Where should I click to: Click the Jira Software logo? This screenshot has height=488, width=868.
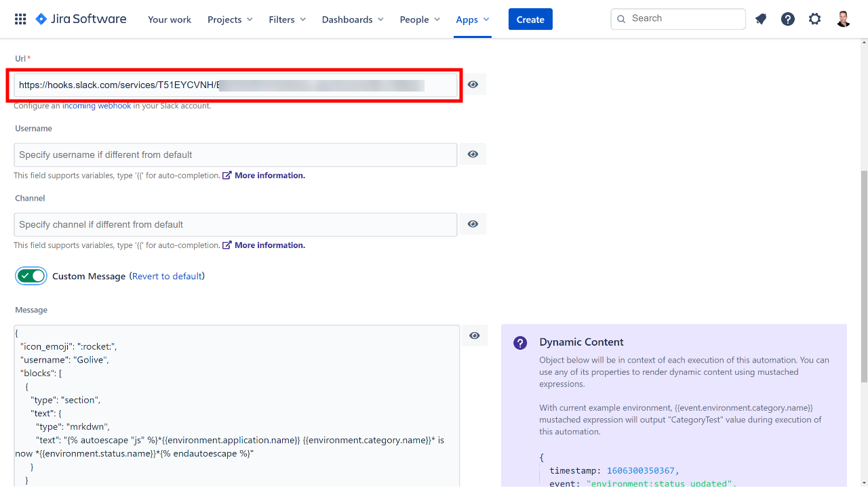pos(81,19)
